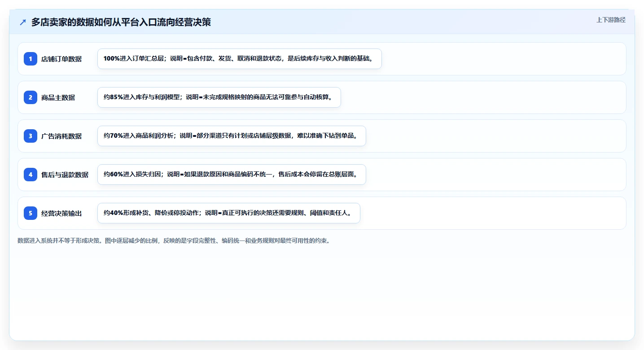Click the title 多店卖家的数据如何从平台入口流向经营决策
The height and width of the screenshot is (350, 644).
121,22
